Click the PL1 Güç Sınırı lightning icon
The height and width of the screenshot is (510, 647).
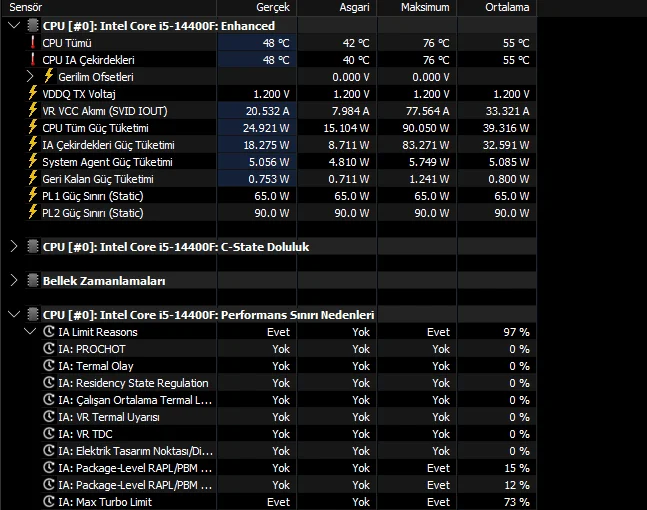coord(33,195)
